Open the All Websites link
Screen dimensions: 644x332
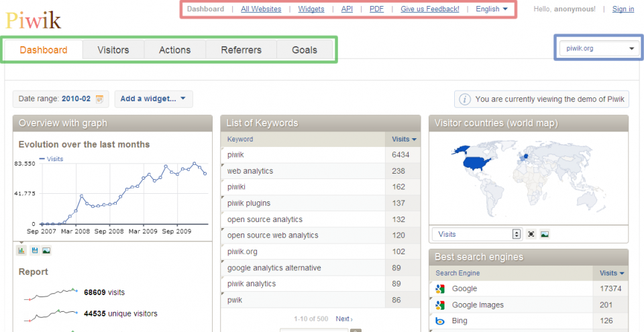261,9
